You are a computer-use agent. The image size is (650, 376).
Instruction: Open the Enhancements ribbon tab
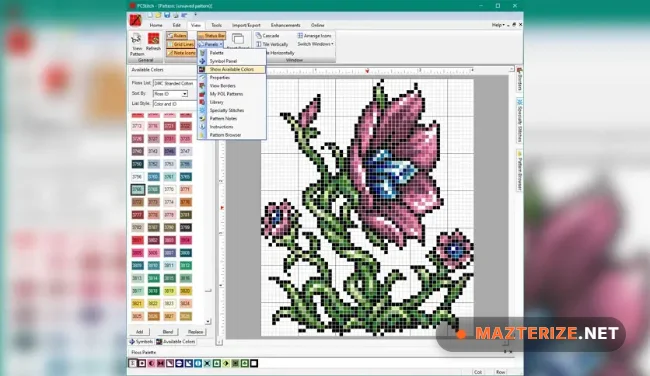coord(285,25)
